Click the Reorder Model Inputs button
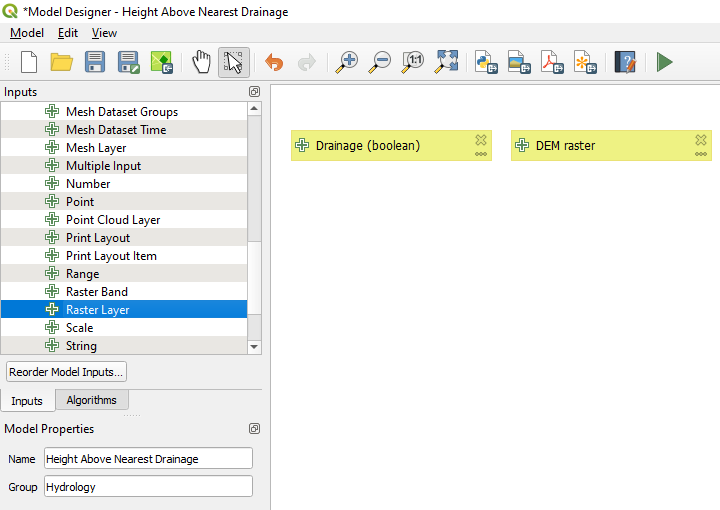The height and width of the screenshot is (510, 720). (66, 372)
